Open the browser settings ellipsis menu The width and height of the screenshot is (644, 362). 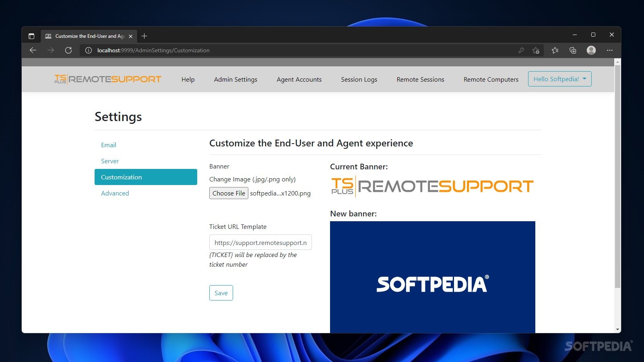tap(610, 50)
